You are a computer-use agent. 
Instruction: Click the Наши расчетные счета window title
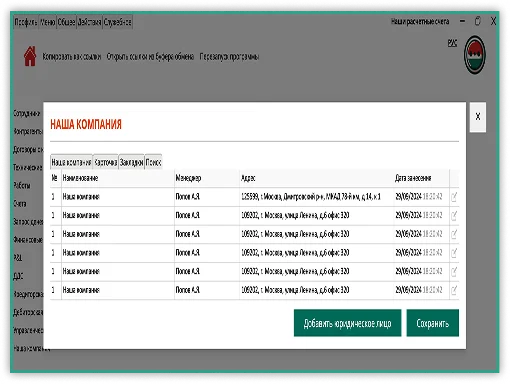coord(420,22)
